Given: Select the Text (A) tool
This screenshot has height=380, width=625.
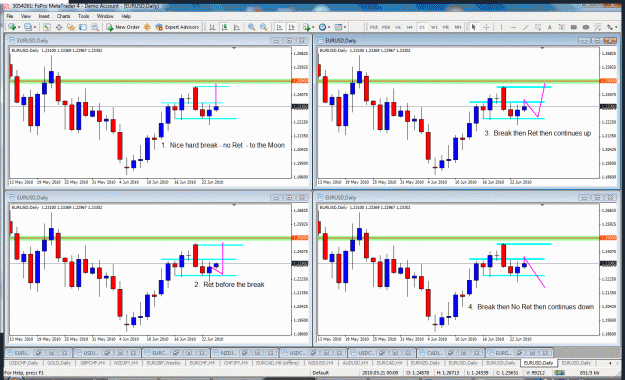Looking at the screenshot, I should 550,27.
